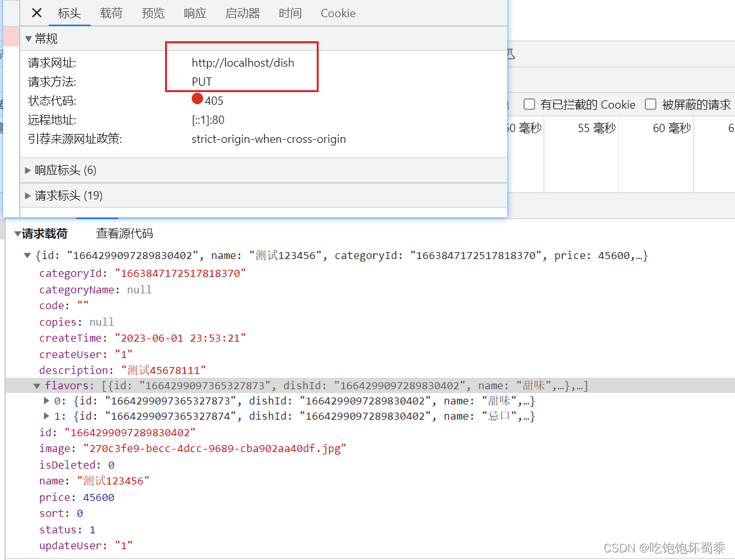Expand flavors item 0 甜味
735x560 pixels.
(46, 401)
